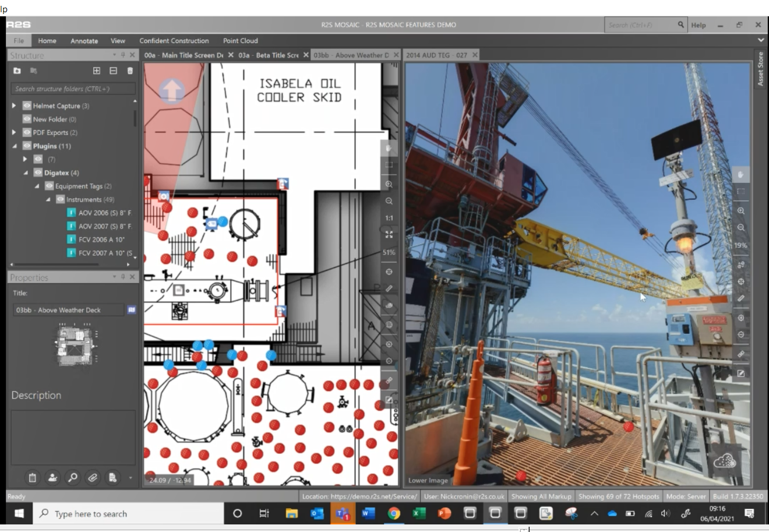Image resolution: width=769 pixels, height=532 pixels.
Task: Add a new structure folder
Action: 17,71
